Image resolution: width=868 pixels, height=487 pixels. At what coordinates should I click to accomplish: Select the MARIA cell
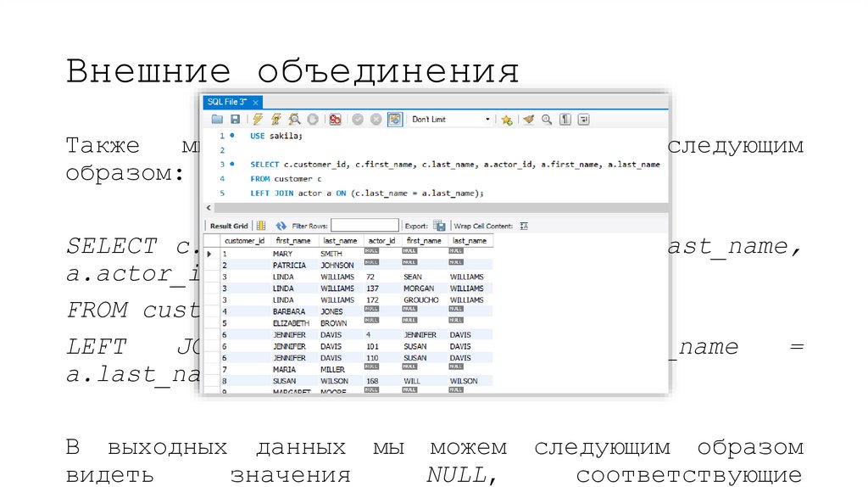(x=284, y=370)
